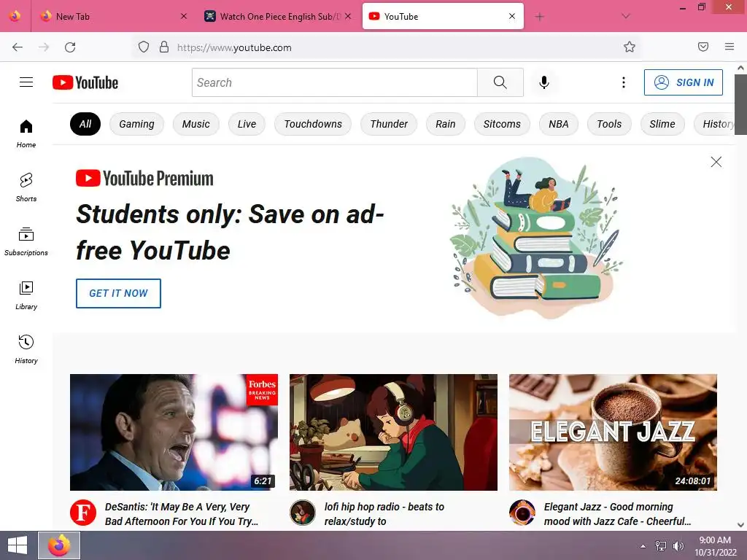
Task: Click the lofi channel avatar
Action: click(x=303, y=513)
